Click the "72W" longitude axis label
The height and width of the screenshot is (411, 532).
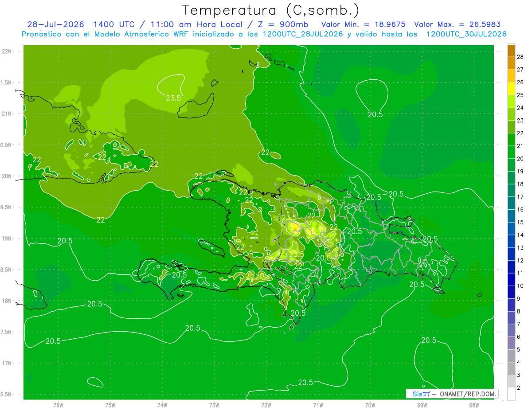[266, 405]
